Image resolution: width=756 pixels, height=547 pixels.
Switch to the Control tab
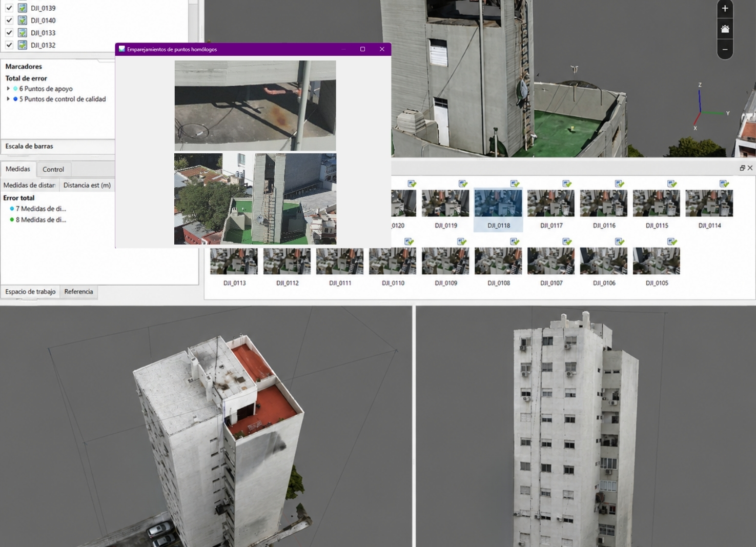point(53,169)
